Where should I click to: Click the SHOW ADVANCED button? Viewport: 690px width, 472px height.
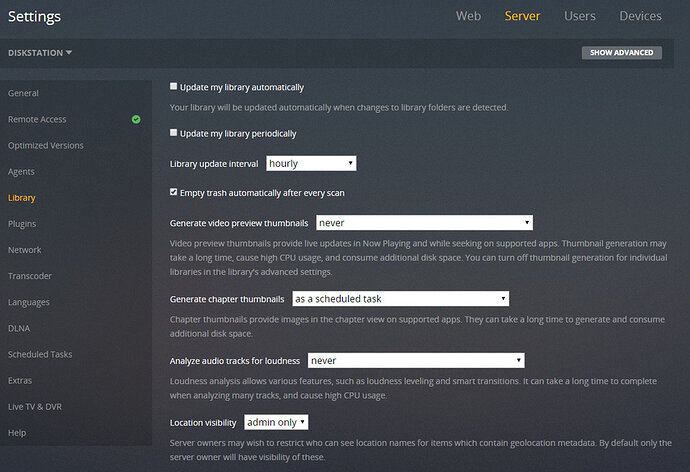621,52
